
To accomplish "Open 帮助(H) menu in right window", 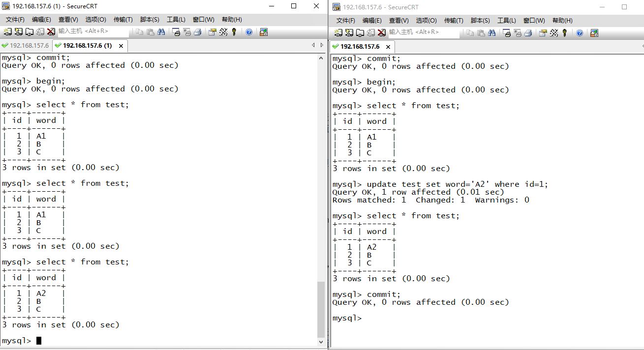I will tap(562, 21).
